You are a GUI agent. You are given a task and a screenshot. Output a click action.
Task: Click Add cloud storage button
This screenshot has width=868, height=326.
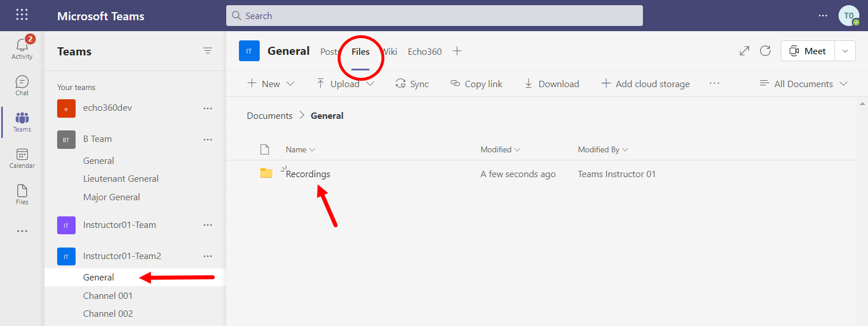(645, 84)
